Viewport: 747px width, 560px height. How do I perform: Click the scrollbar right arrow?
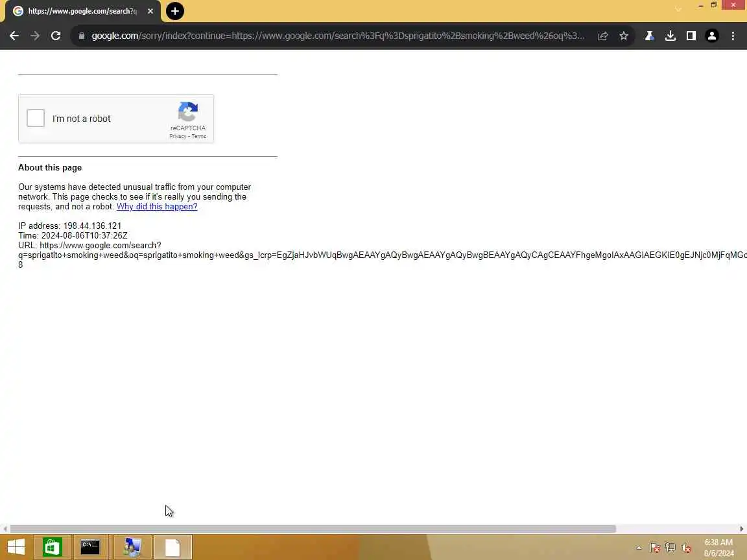[x=742, y=529]
